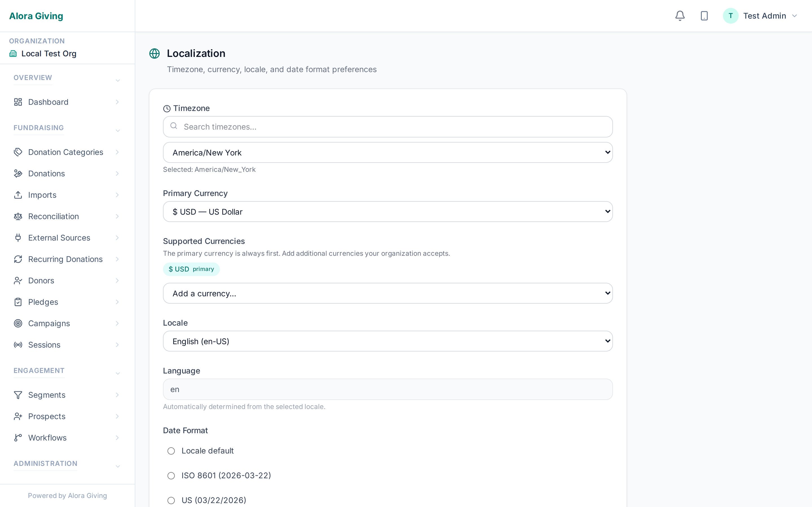Screen dimensions: 812x507
Task: Go to the Dashboard section
Action: pyautogui.click(x=48, y=102)
